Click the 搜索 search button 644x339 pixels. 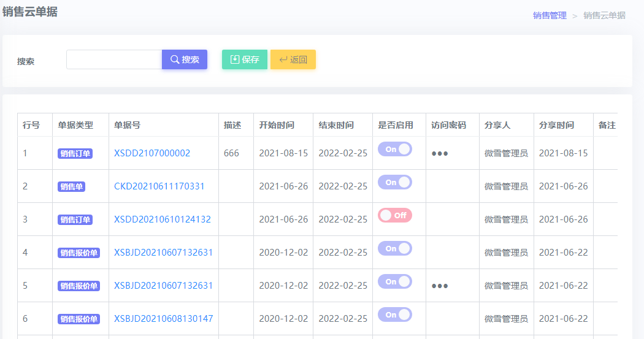click(185, 59)
